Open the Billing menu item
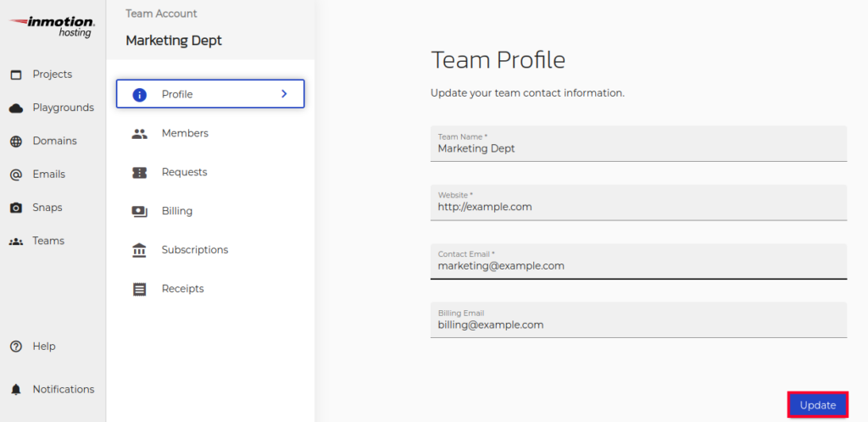The width and height of the screenshot is (868, 422). (x=177, y=211)
